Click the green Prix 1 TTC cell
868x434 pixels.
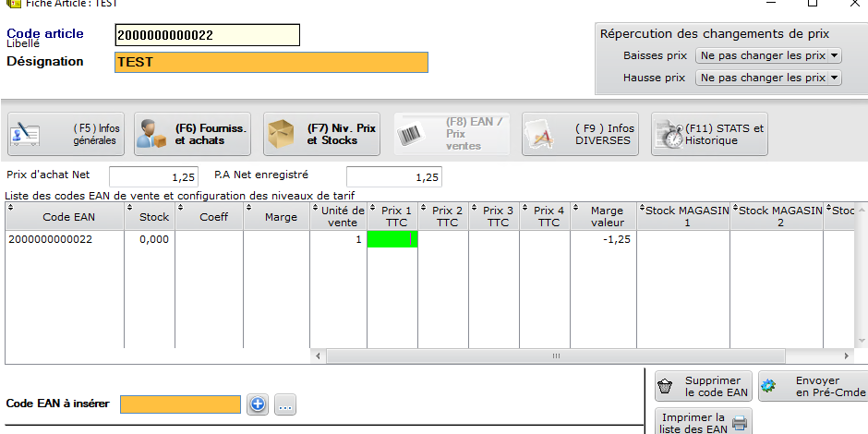(x=392, y=239)
